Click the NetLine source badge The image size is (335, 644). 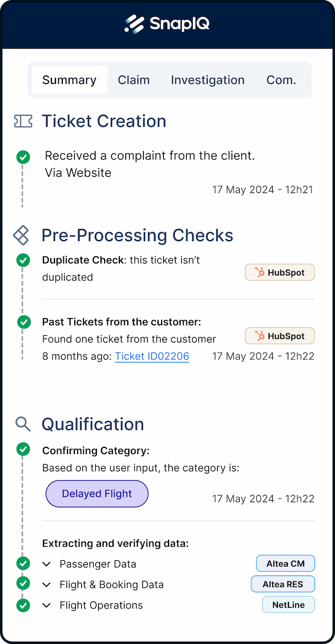288,605
